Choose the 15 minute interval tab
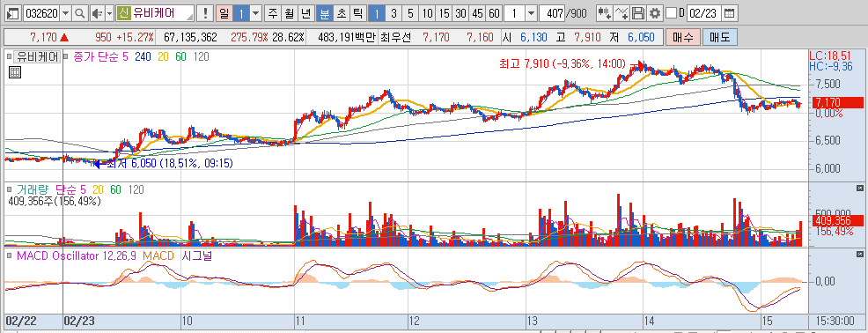This screenshot has width=868, height=333. 444,13
